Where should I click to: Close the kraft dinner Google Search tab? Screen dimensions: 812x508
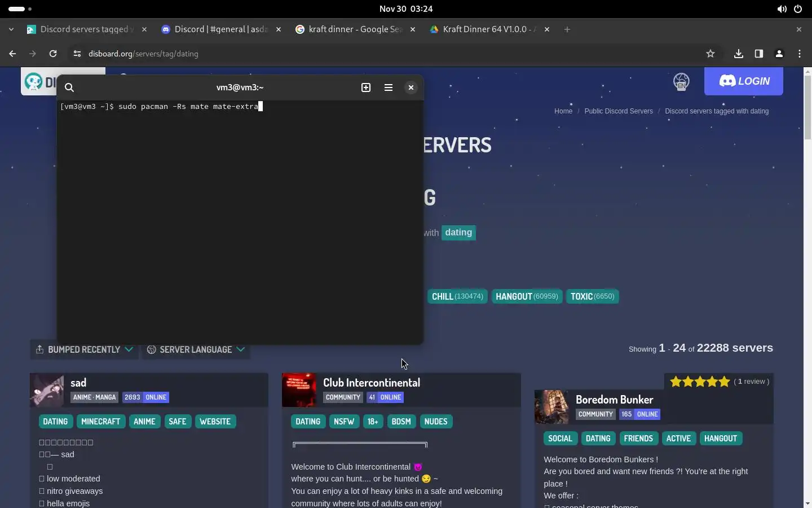coord(413,29)
